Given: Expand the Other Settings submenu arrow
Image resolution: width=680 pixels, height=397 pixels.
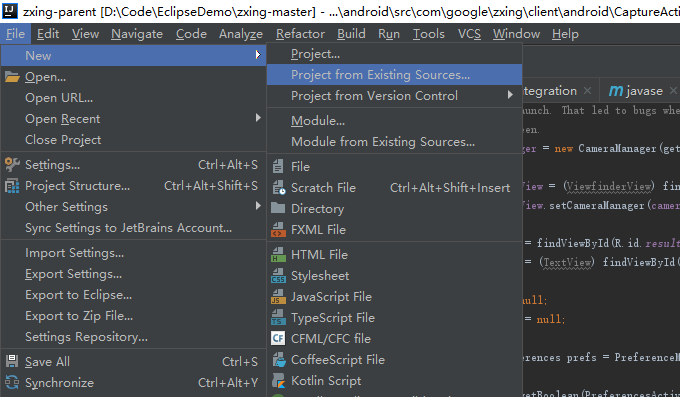Looking at the screenshot, I should coord(258,206).
